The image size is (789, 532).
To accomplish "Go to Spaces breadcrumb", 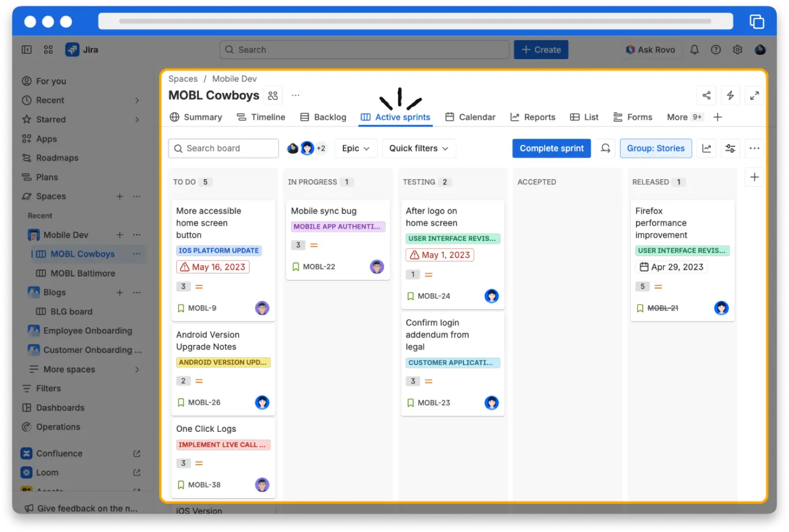I will coord(183,79).
